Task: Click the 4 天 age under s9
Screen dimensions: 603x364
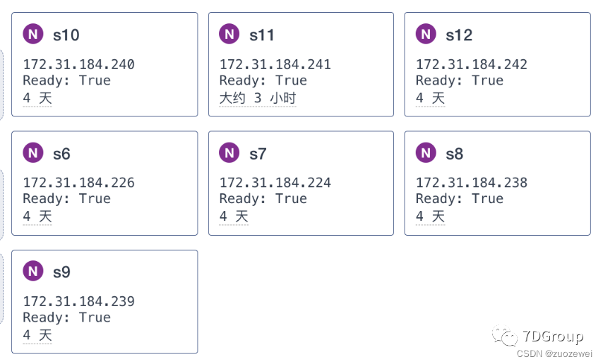Action: pyautogui.click(x=37, y=335)
